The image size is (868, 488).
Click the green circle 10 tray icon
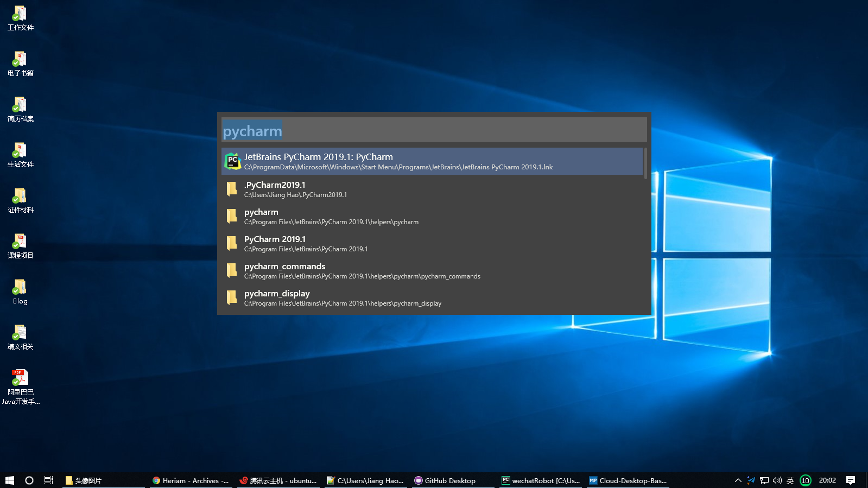click(806, 480)
